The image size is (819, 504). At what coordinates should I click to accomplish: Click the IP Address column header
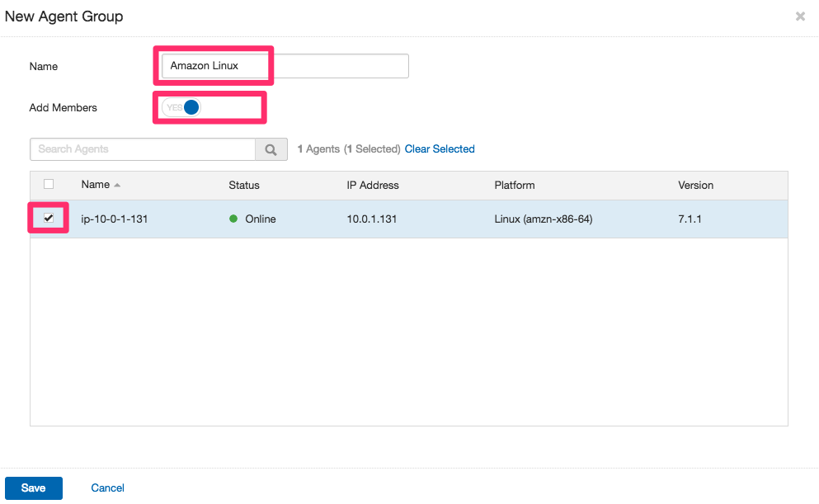coord(373,185)
